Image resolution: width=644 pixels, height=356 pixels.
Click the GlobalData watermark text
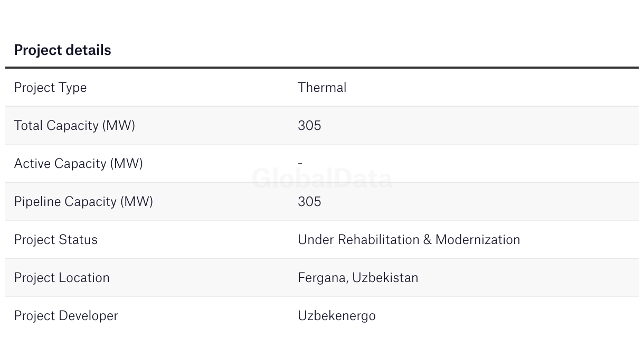(322, 179)
